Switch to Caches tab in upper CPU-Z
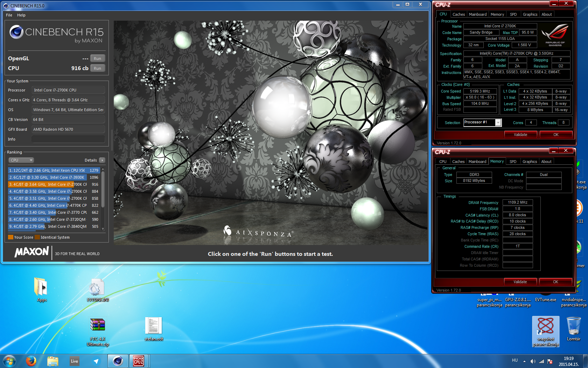588x368 pixels. tap(458, 14)
